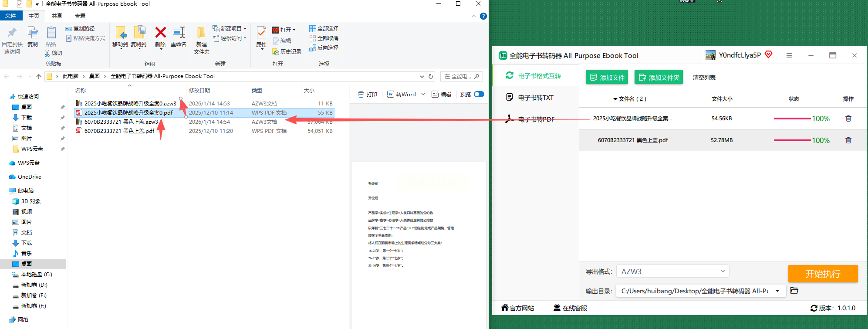Click Select All in ribbon
This screenshot has height=329, width=868.
pyautogui.click(x=324, y=29)
